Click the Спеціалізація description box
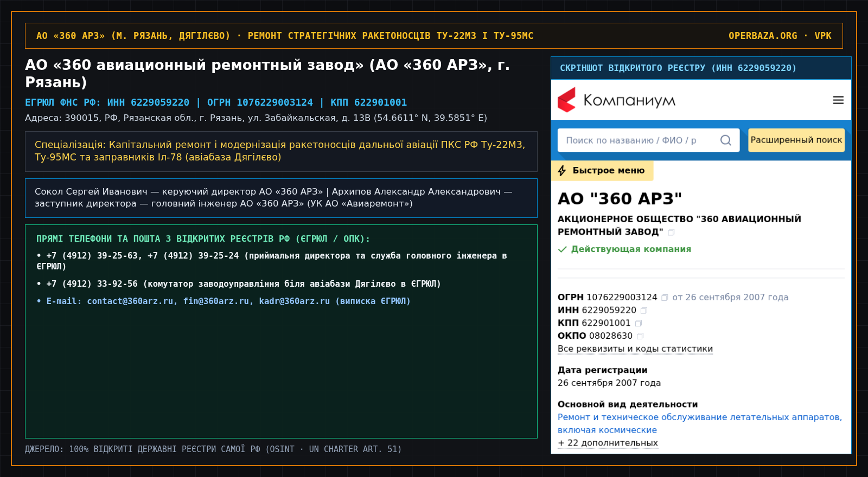Screen dimensions: 868x477 pos(281,151)
